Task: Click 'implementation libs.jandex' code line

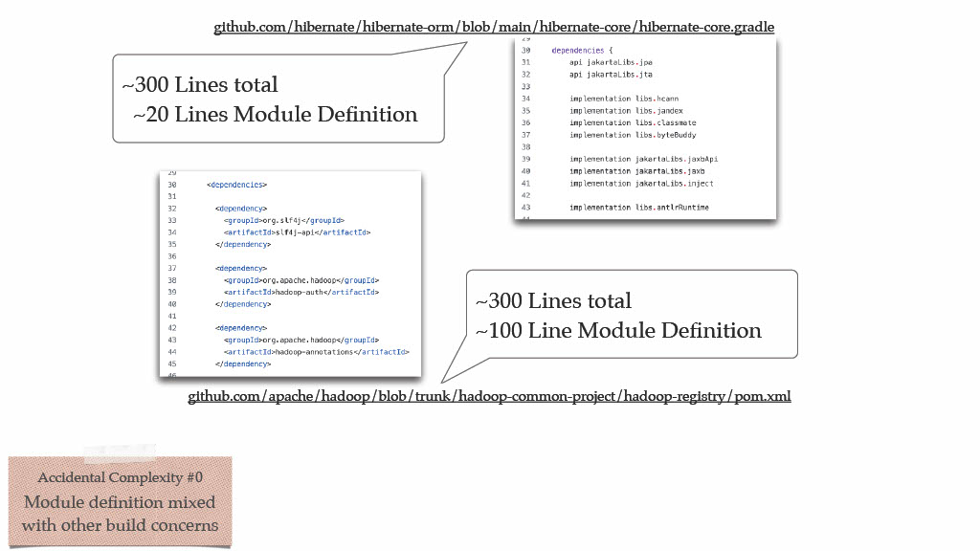Action: point(626,111)
